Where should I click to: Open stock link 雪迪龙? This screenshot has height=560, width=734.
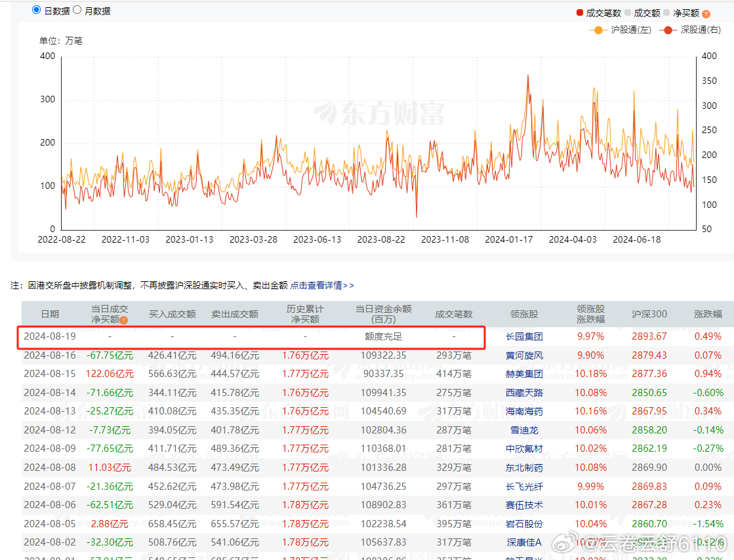[x=524, y=430]
